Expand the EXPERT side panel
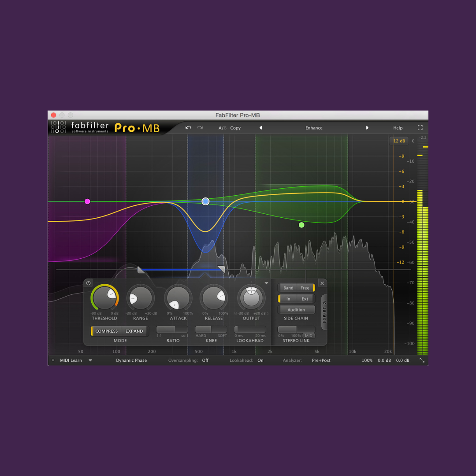Viewport: 476px width, 476px height. tap(324, 312)
